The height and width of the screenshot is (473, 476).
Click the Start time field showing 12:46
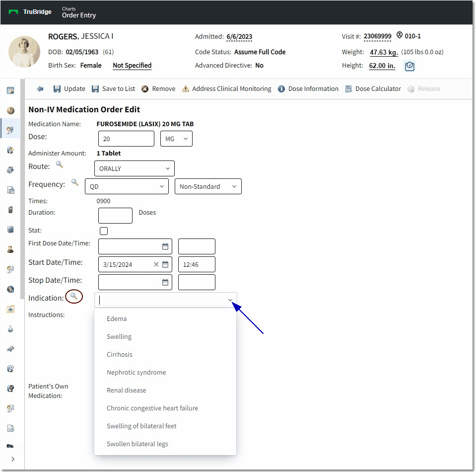[197, 264]
